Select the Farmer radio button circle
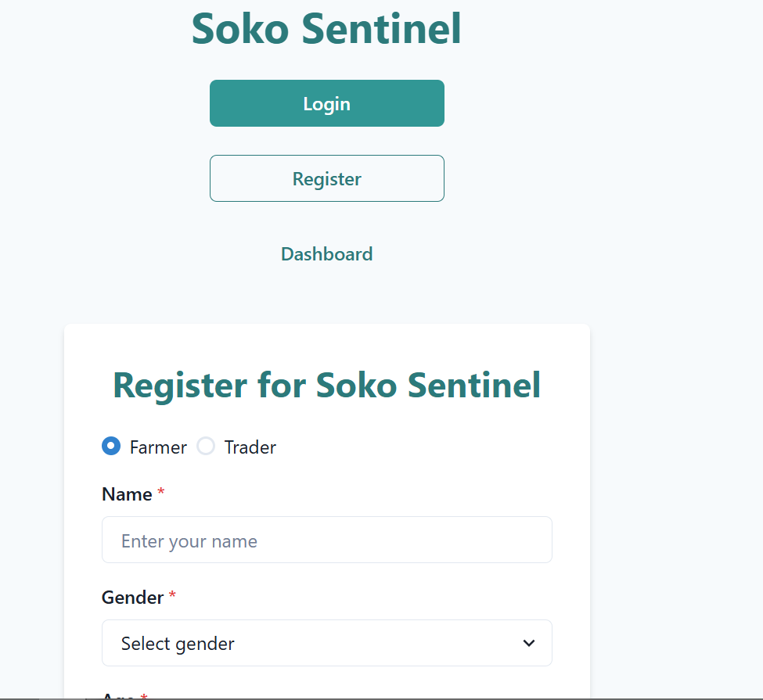 [111, 447]
